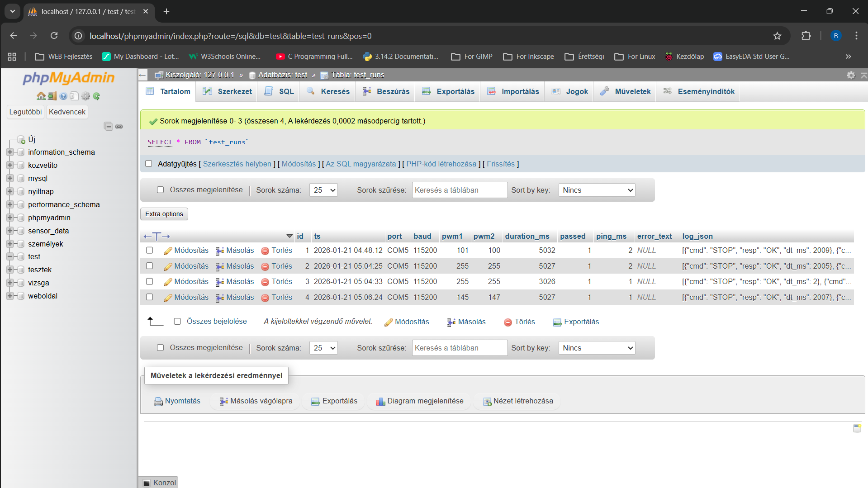Click red Törlés delete icon for row id 3
868x488 pixels.
(x=265, y=282)
